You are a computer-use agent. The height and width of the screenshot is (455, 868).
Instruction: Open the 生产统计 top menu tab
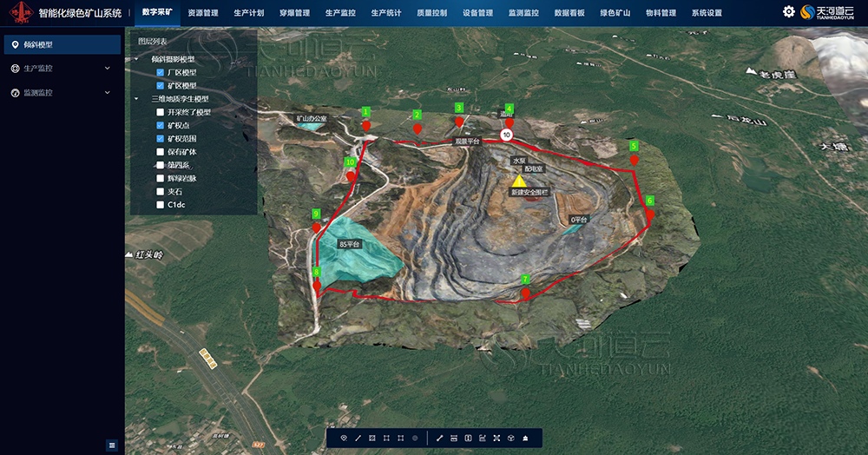[x=386, y=13]
